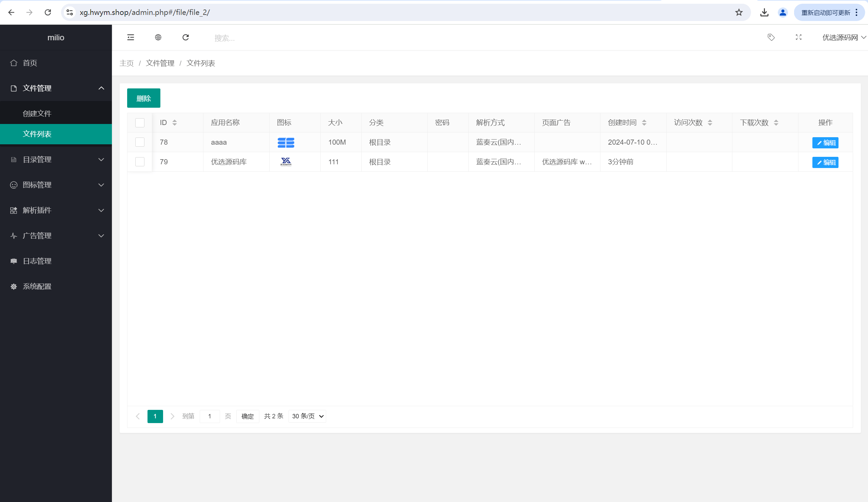Go to next page arrow in pagination
This screenshot has height=502, width=868.
coord(173,416)
